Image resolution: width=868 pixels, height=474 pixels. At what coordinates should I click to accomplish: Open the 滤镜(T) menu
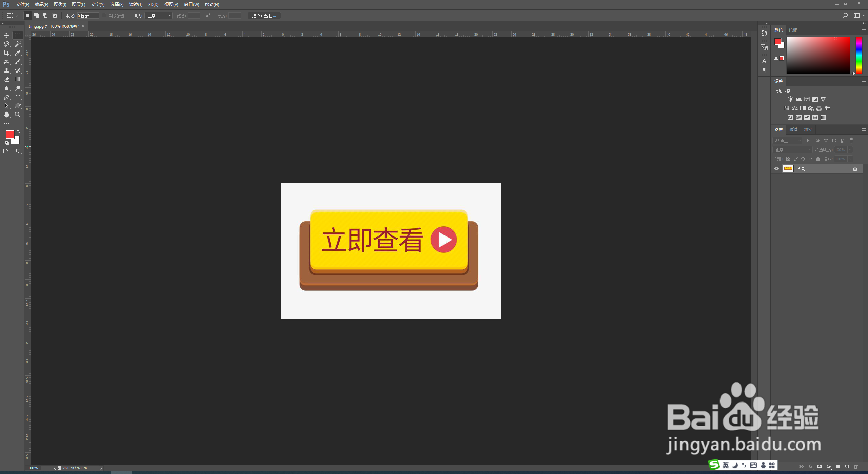pos(136,4)
